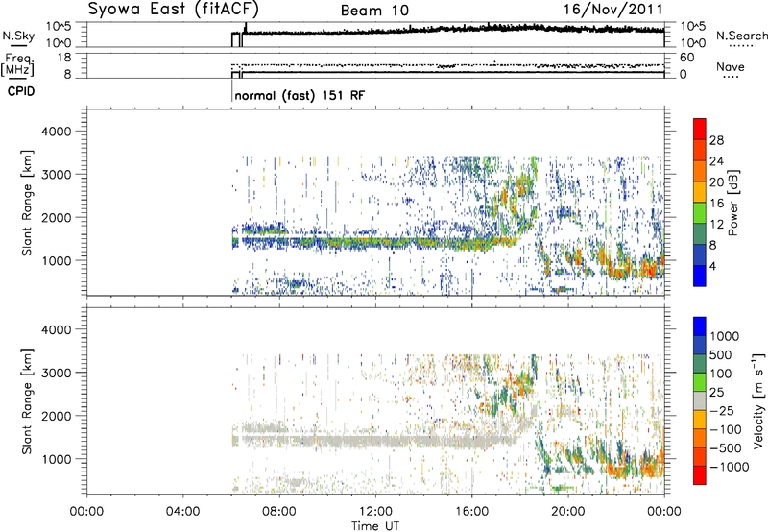Viewport: 768px width, 532px height.
Task: Click the '4' tick on Power colorbar
Action: (712, 266)
